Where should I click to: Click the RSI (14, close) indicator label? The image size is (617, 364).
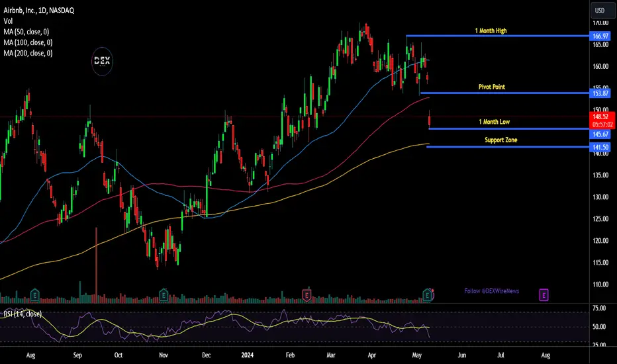pos(23,314)
